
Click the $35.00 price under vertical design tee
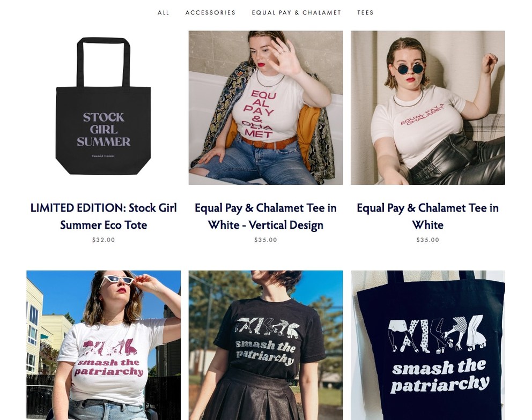click(x=265, y=240)
